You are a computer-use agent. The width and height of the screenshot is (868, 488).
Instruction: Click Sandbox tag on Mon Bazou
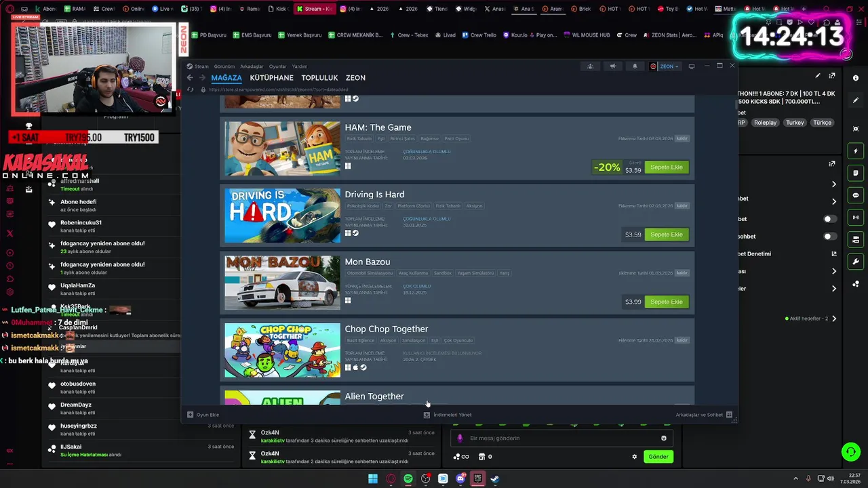pos(443,273)
